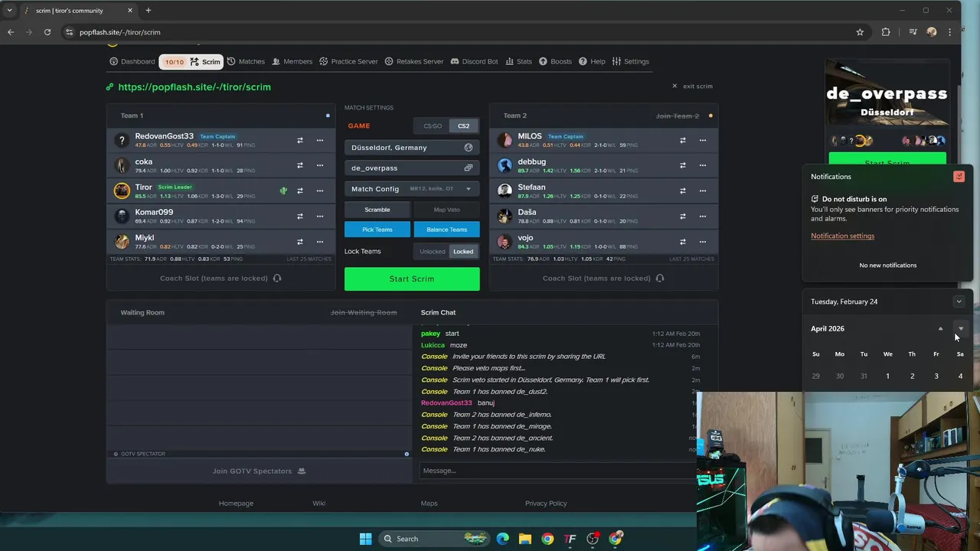
Task: Swap team for MILOS
Action: click(x=683, y=140)
